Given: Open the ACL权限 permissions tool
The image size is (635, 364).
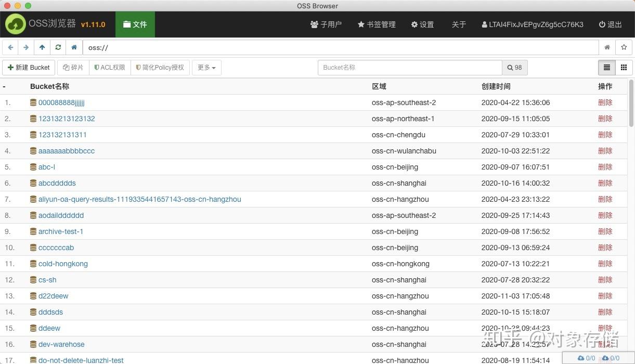Looking at the screenshot, I should [110, 67].
